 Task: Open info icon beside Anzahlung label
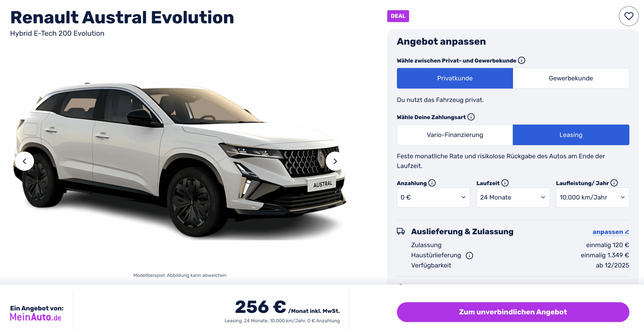point(432,183)
